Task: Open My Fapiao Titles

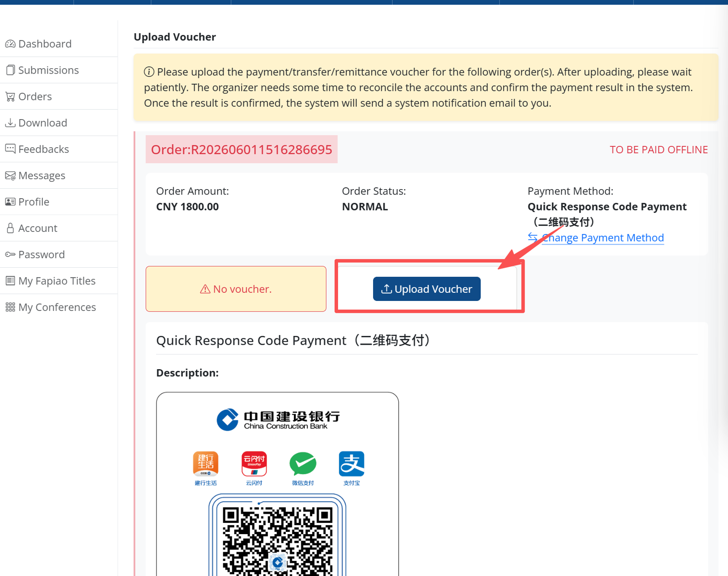Action: coord(59,281)
